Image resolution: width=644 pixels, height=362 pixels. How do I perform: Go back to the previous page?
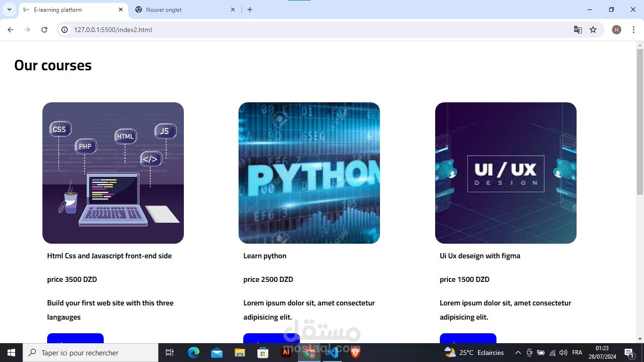[x=10, y=30]
